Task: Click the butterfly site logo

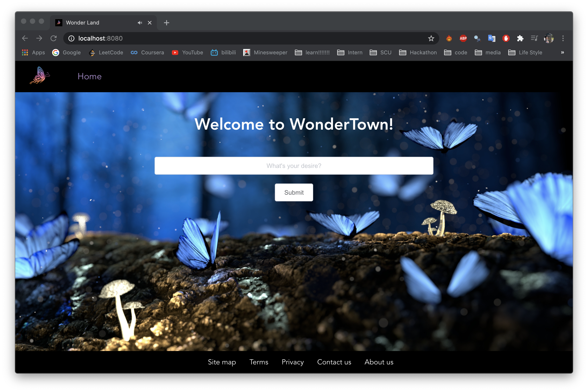Action: point(40,76)
